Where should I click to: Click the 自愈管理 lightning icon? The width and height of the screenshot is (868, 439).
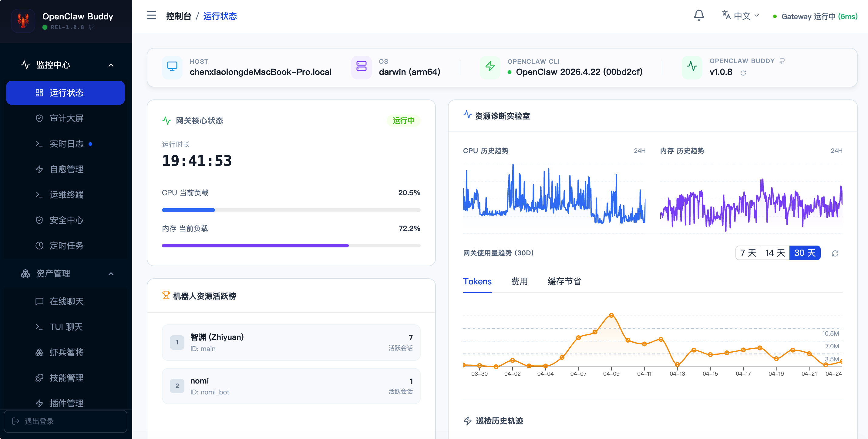(x=39, y=169)
